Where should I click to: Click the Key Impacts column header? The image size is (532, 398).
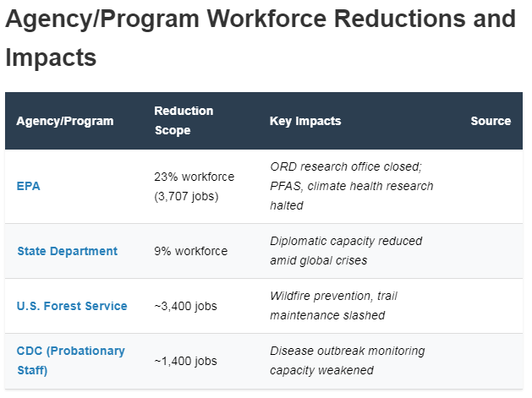point(305,121)
